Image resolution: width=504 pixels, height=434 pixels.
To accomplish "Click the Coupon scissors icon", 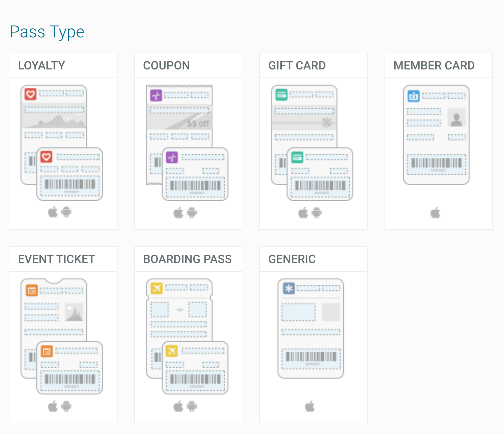I will coord(156,95).
